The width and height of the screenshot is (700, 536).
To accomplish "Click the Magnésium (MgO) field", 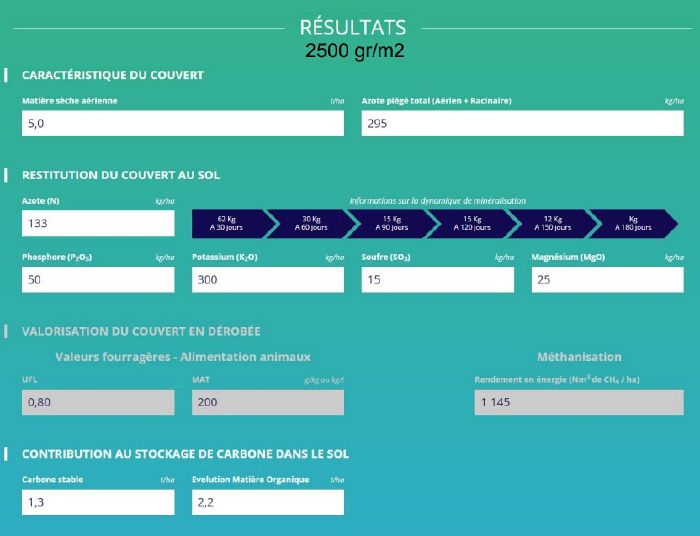I will coord(608,280).
